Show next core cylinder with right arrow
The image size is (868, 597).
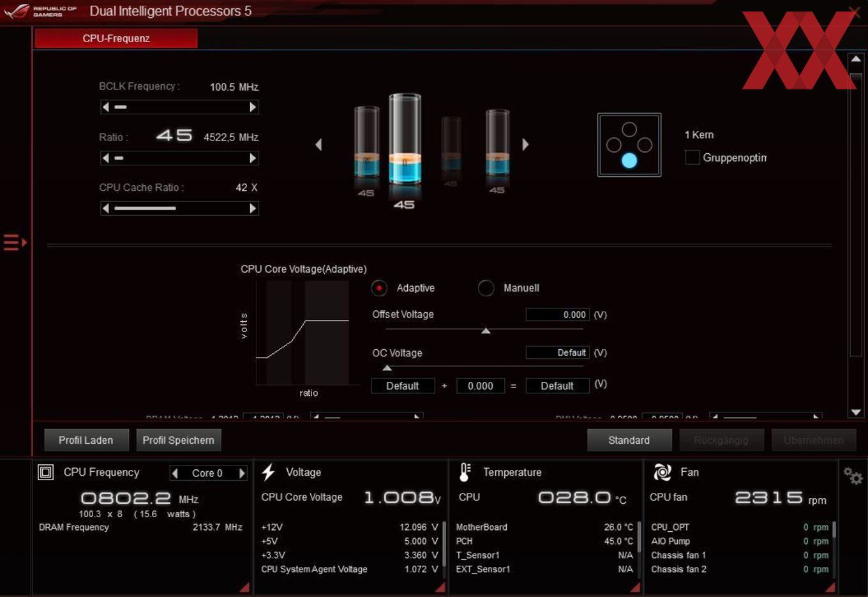[x=525, y=145]
